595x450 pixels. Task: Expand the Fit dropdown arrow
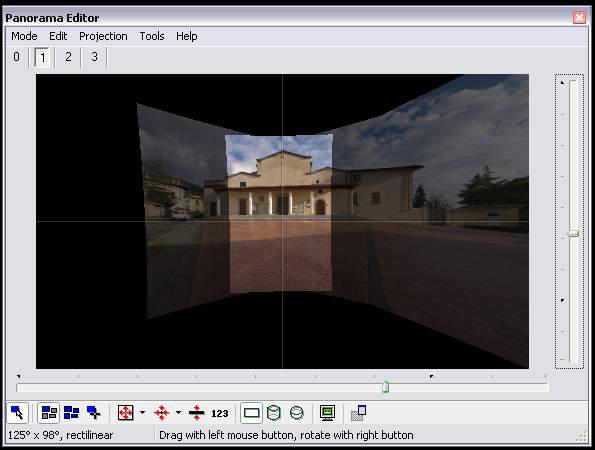[x=142, y=412]
